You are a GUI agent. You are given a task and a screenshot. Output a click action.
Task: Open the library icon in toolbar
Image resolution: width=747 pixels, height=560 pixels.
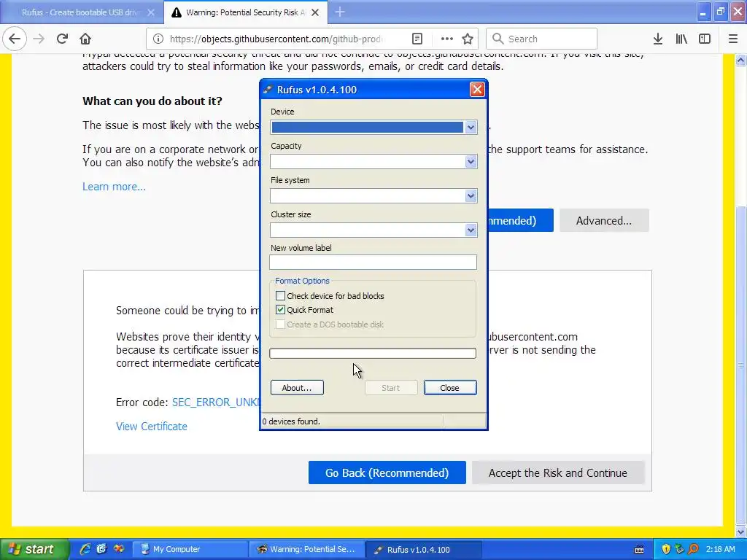(x=681, y=39)
